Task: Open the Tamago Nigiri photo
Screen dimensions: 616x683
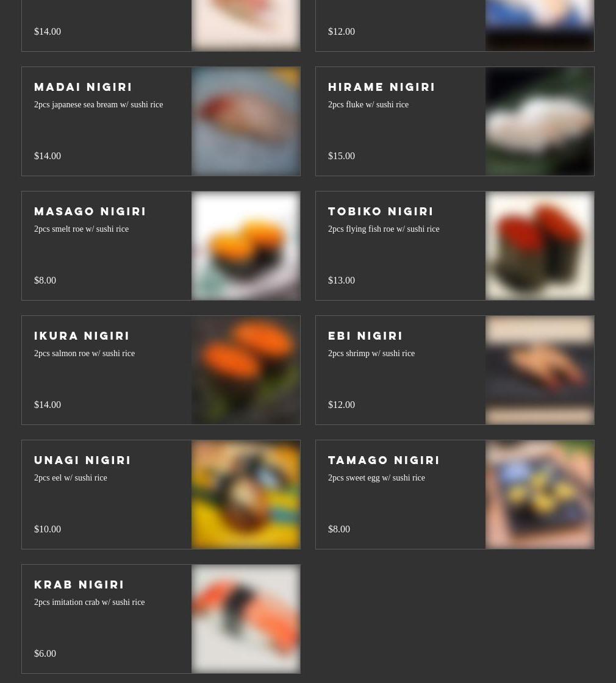Action: point(540,495)
